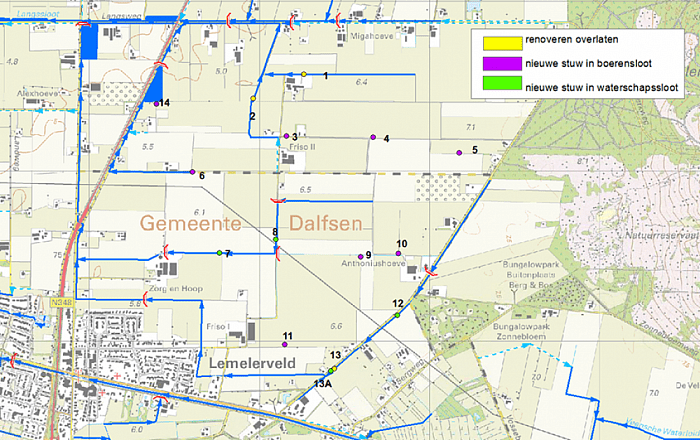This screenshot has width=700, height=440.
Task: Click the purple marker dot numbered 9
Action: tap(360, 257)
